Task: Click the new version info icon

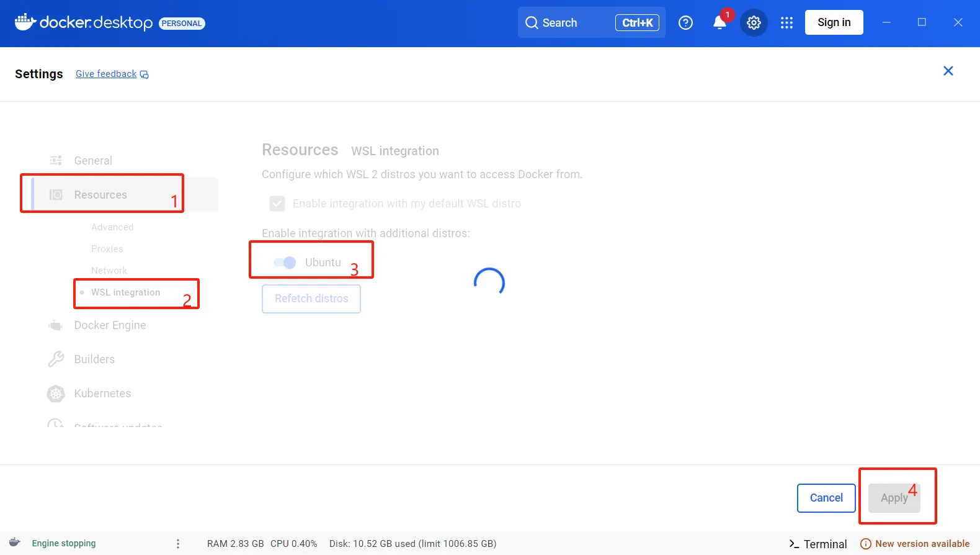Action: (x=866, y=544)
